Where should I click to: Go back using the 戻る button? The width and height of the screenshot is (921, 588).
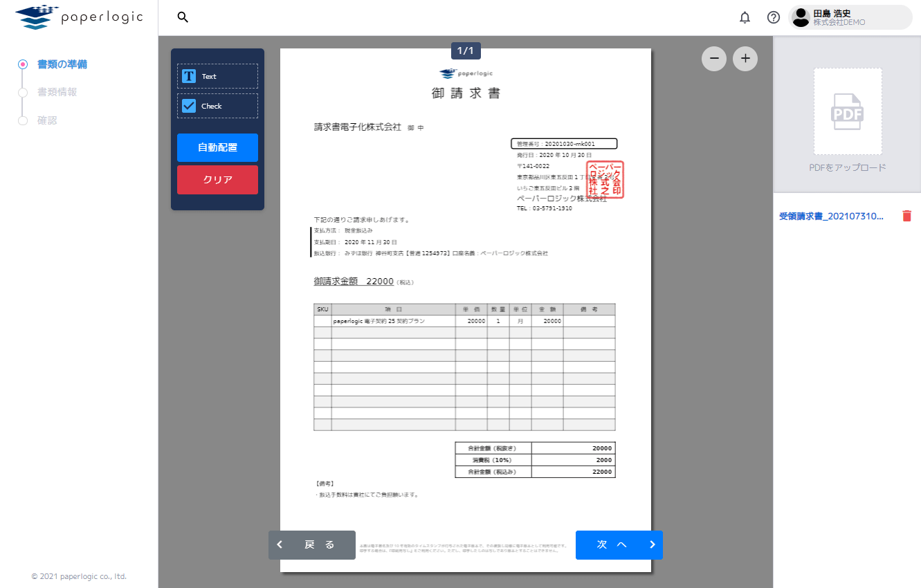(312, 545)
